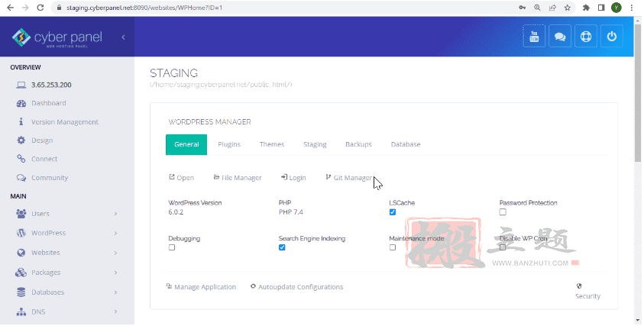Click the power logout icon
644x326 pixels.
click(x=612, y=36)
